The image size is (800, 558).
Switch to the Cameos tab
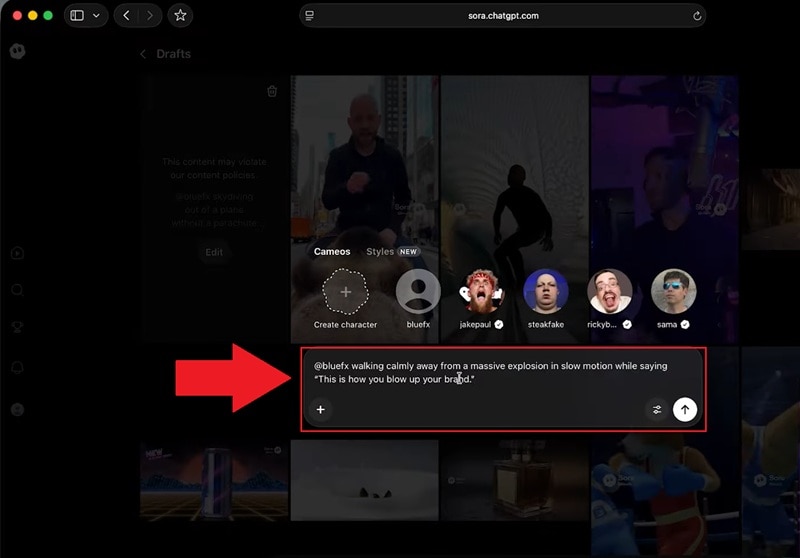(x=332, y=251)
